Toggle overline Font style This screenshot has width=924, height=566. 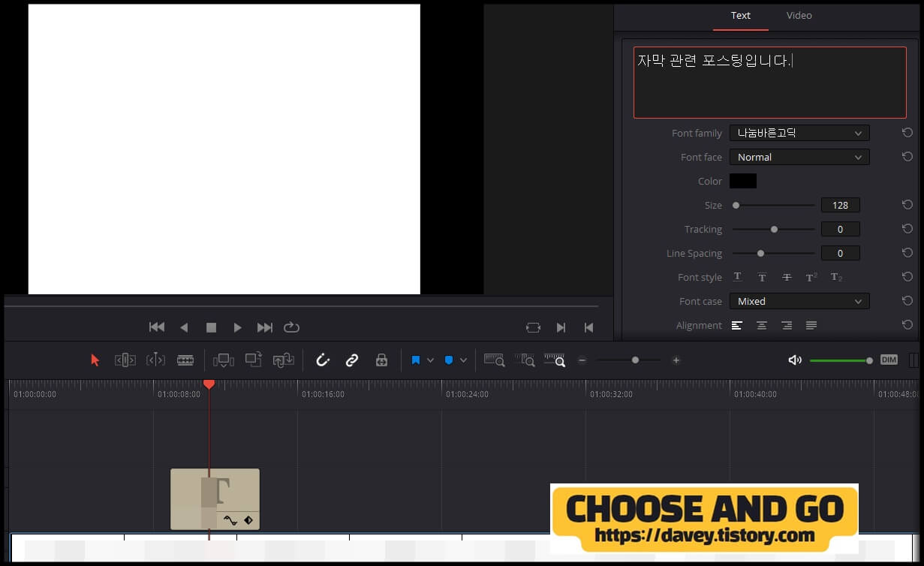click(x=762, y=277)
